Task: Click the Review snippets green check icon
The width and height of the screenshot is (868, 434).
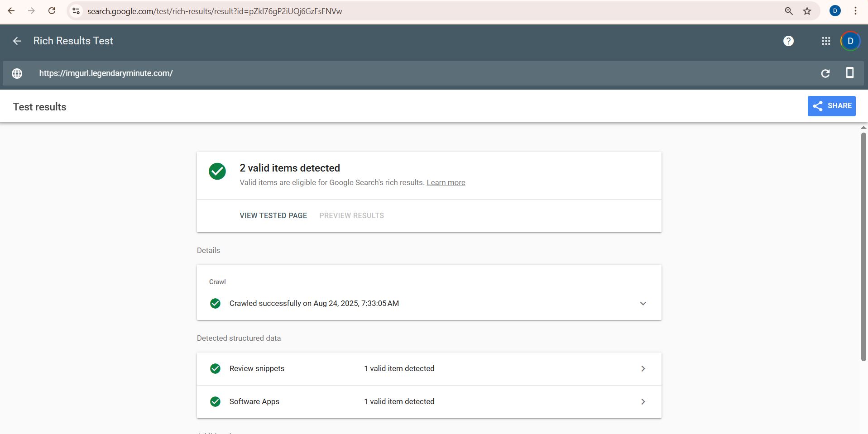Action: click(215, 368)
